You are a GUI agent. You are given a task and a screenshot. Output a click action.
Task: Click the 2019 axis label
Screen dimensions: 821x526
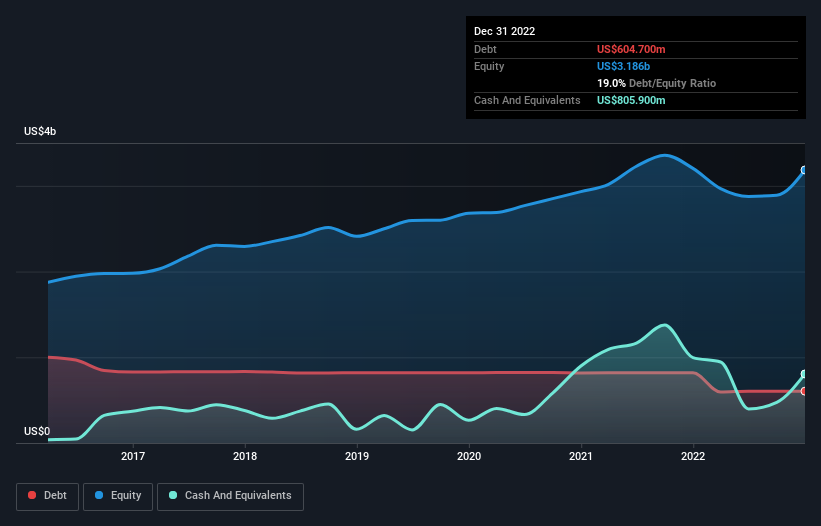click(357, 456)
